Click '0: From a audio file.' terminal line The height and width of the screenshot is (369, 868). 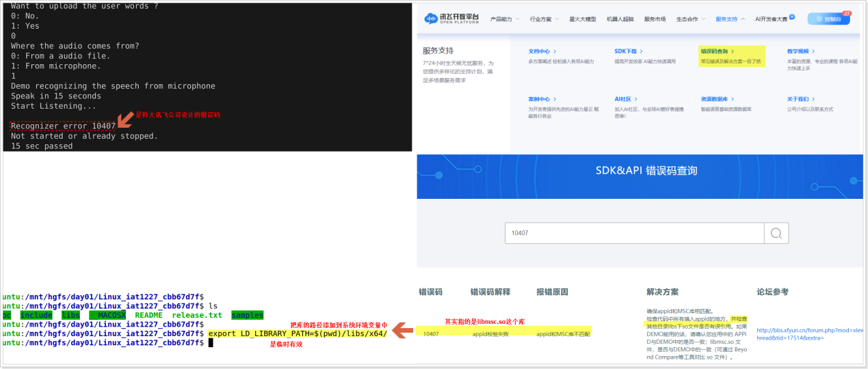pyautogui.click(x=61, y=56)
